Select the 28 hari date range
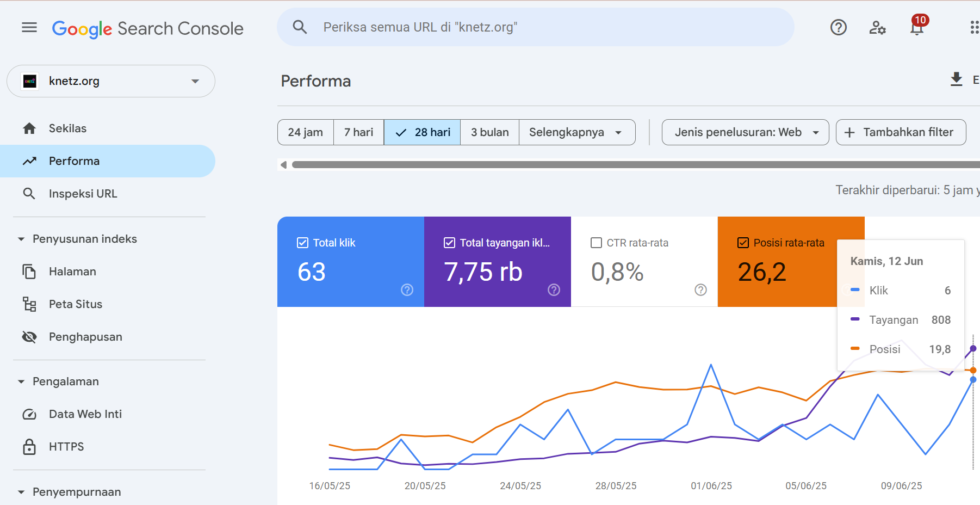The width and height of the screenshot is (980, 505). [423, 132]
